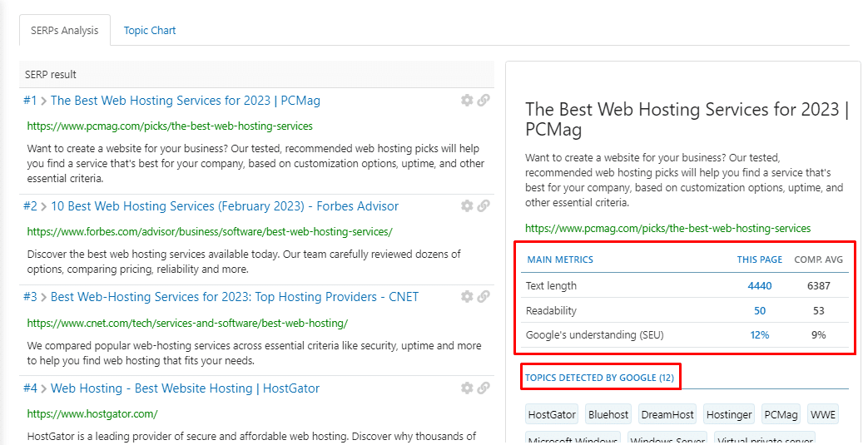Click Topics Detected By Google heading
Viewport: 868px width, 445px height.
point(599,378)
